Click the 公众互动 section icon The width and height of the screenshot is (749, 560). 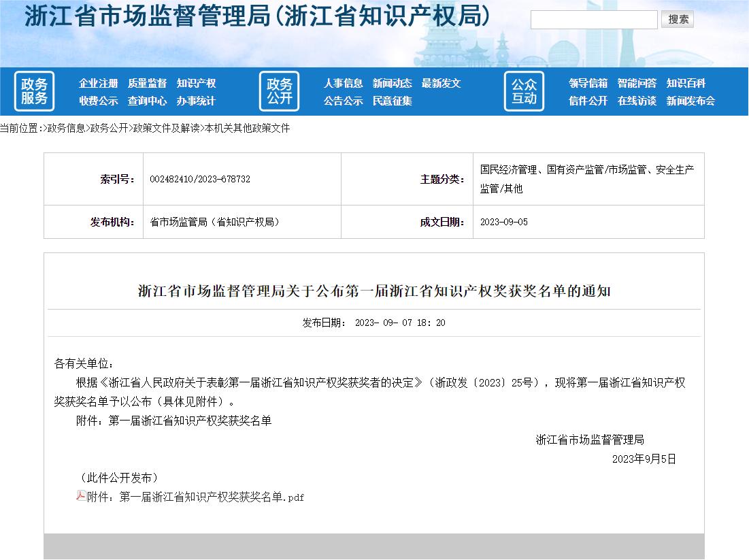pos(524,91)
